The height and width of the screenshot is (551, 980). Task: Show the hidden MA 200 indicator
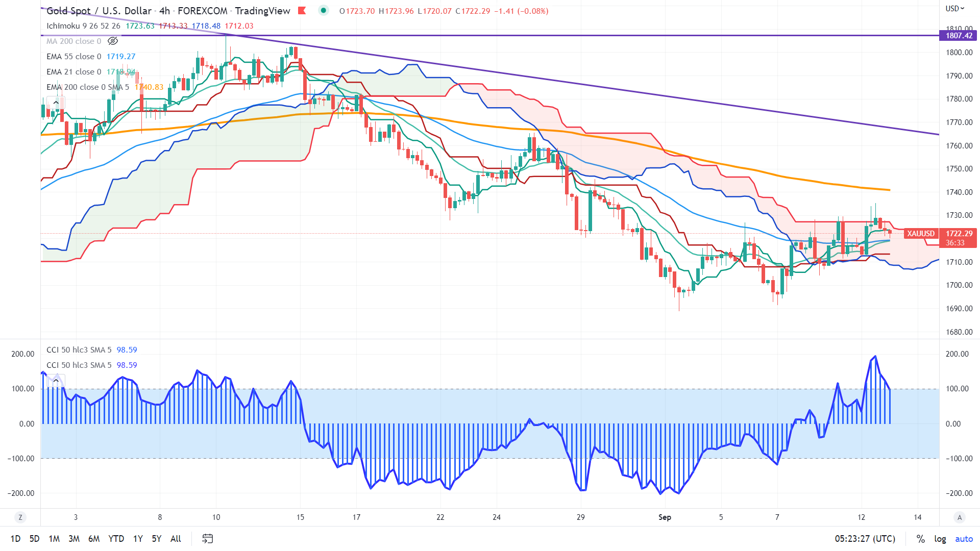point(113,41)
